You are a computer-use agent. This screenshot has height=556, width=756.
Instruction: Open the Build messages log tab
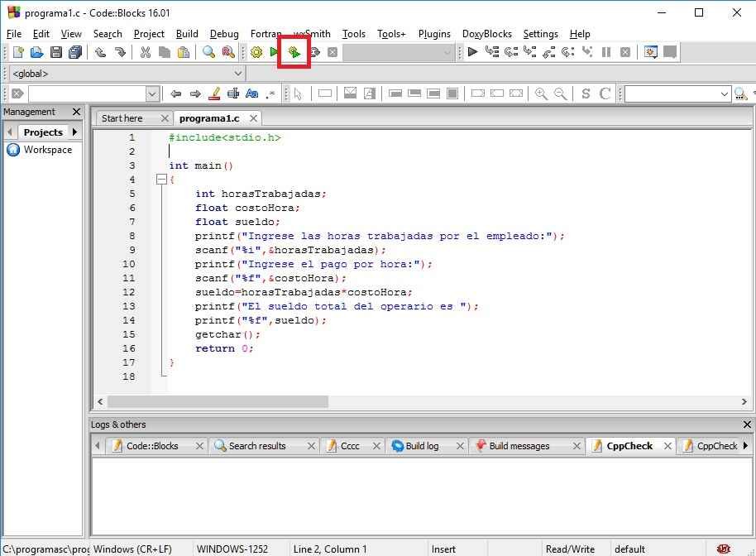coord(519,446)
